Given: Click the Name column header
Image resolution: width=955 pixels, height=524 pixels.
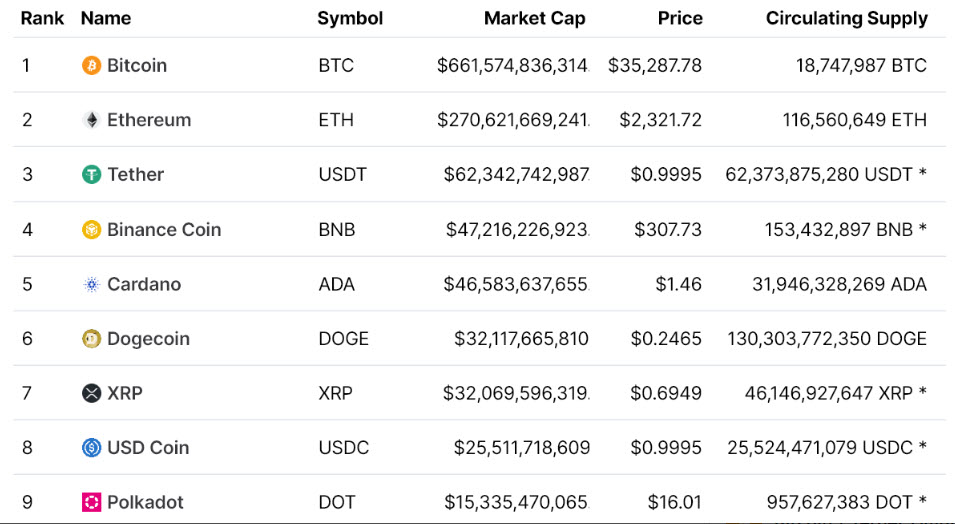Looking at the screenshot, I should pos(106,18).
